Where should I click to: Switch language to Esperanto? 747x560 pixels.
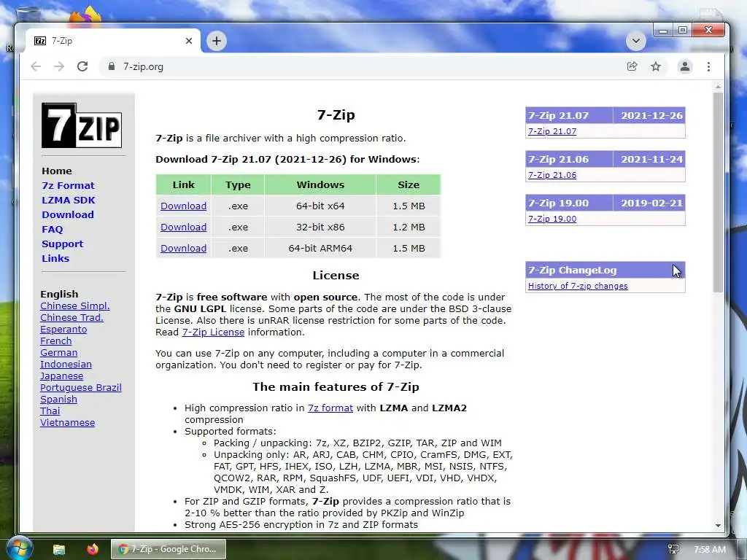(x=63, y=330)
